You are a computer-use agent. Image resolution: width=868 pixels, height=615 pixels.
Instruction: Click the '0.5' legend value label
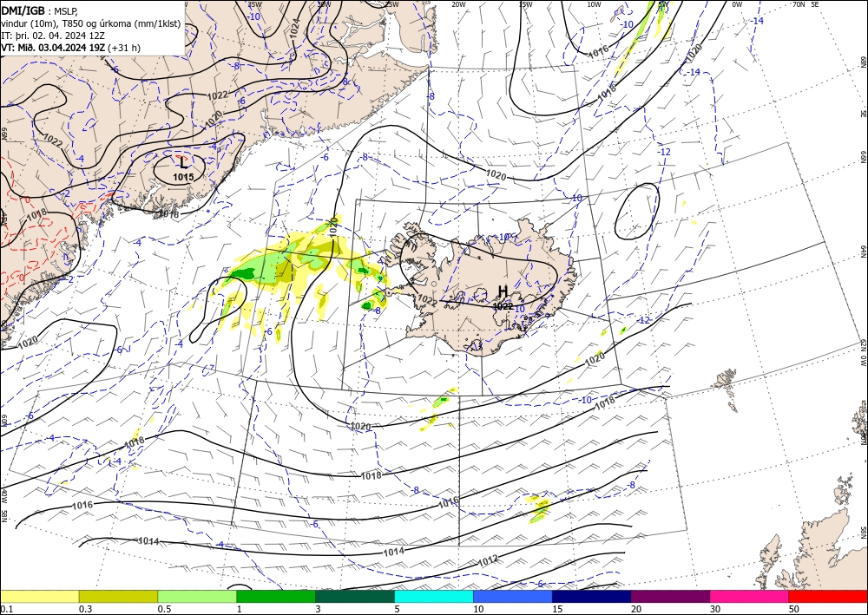[164, 609]
